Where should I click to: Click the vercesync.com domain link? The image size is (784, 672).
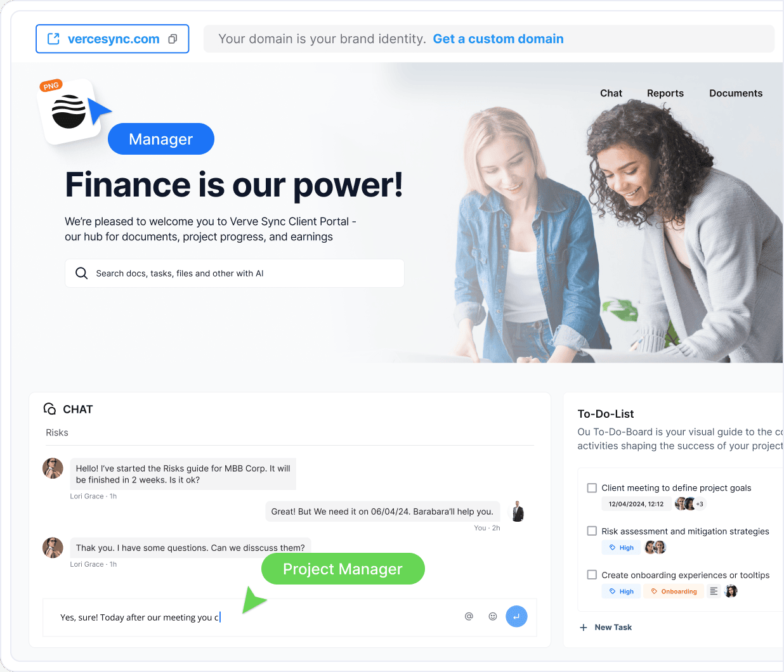coord(114,39)
